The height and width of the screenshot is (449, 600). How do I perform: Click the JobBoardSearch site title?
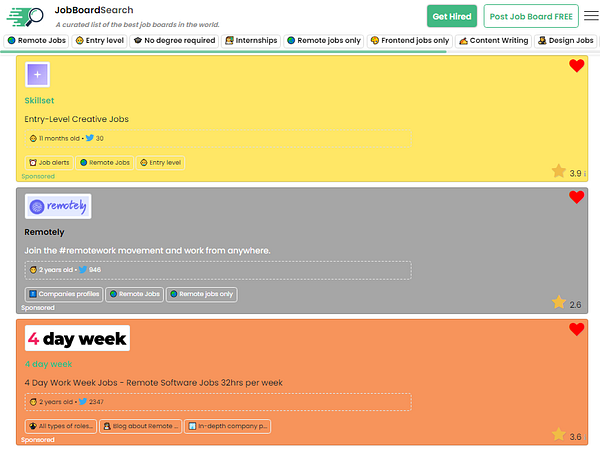click(94, 10)
